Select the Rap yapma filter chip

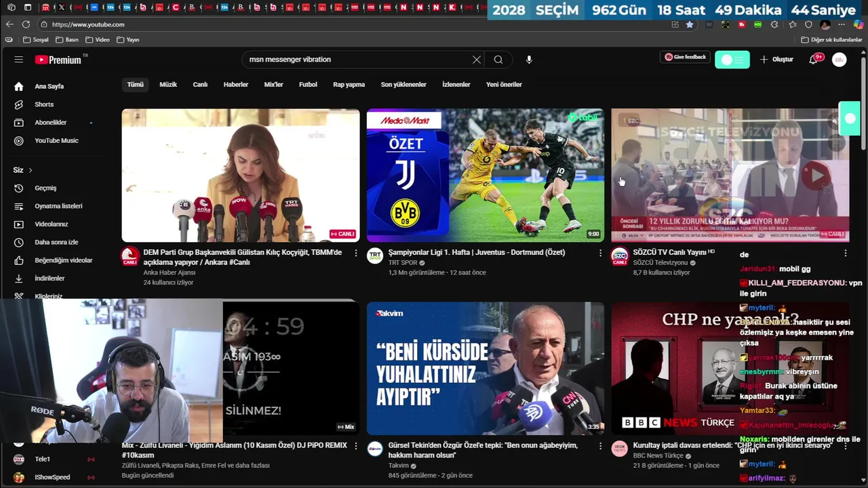[x=349, y=85]
